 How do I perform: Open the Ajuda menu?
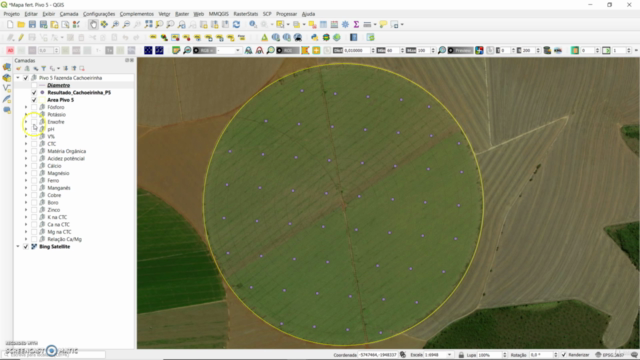[x=308, y=14]
